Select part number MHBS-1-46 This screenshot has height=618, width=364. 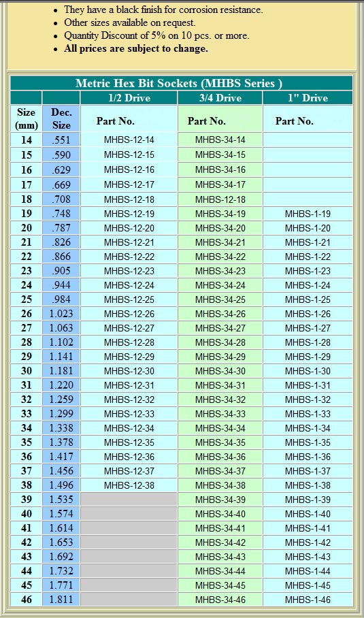[x=308, y=600]
